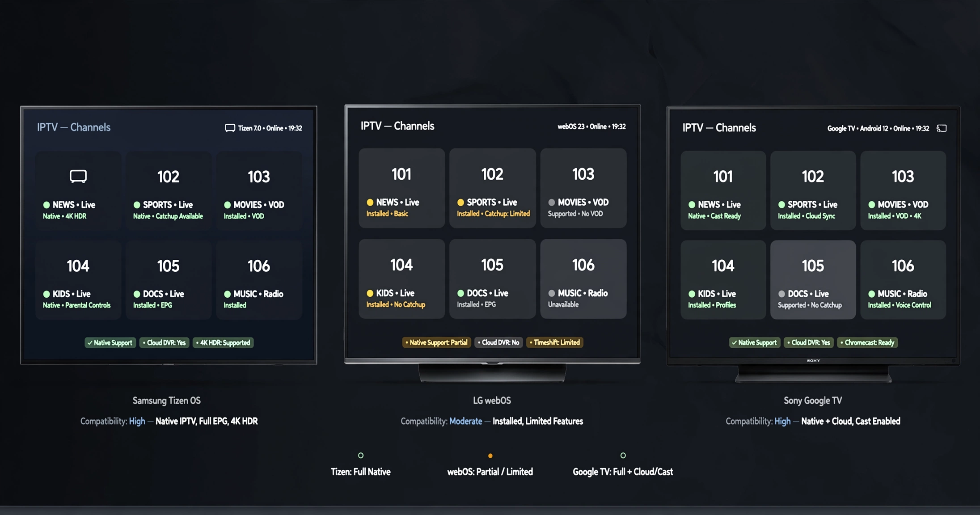Screen dimensions: 980x515
Task: Click Native + Cloud, Cast Enabled text
Action: (x=851, y=421)
